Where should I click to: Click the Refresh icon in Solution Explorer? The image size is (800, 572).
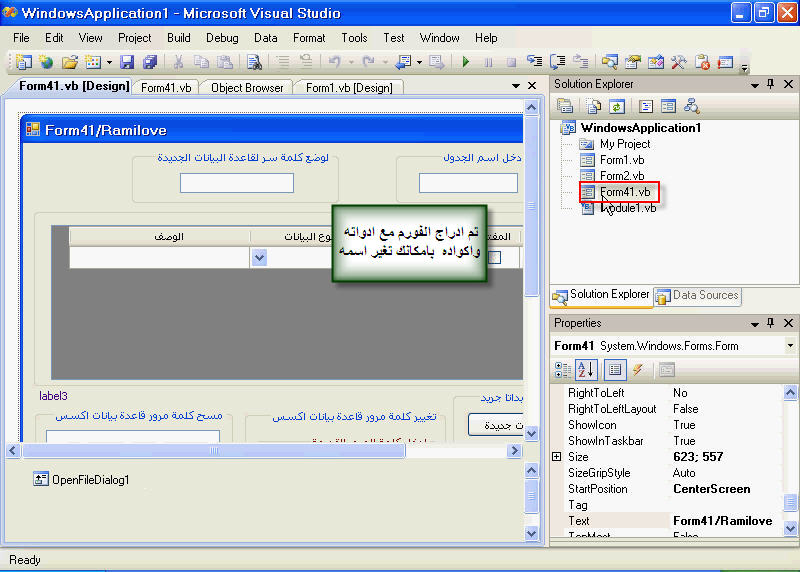pyautogui.click(x=616, y=106)
